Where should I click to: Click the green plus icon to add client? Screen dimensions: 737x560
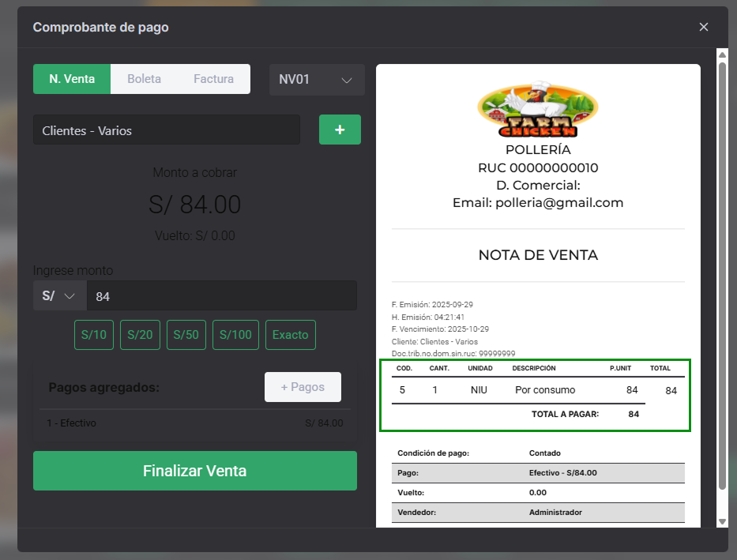340,130
